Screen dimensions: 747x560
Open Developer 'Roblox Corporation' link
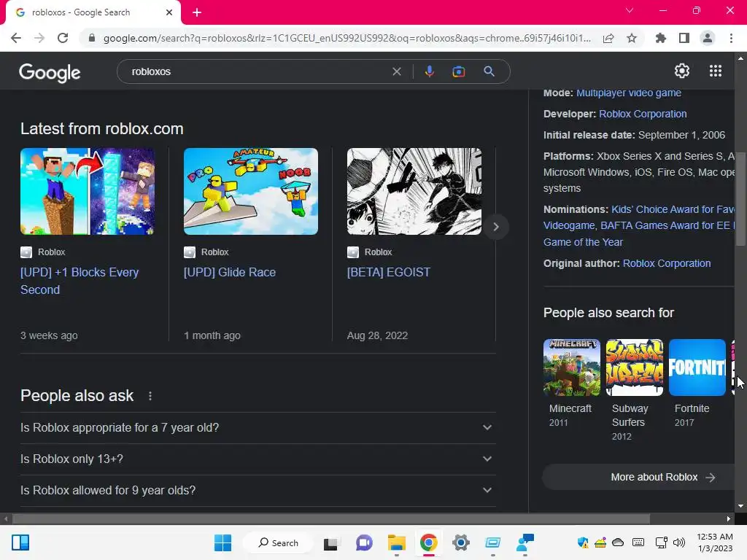point(643,114)
